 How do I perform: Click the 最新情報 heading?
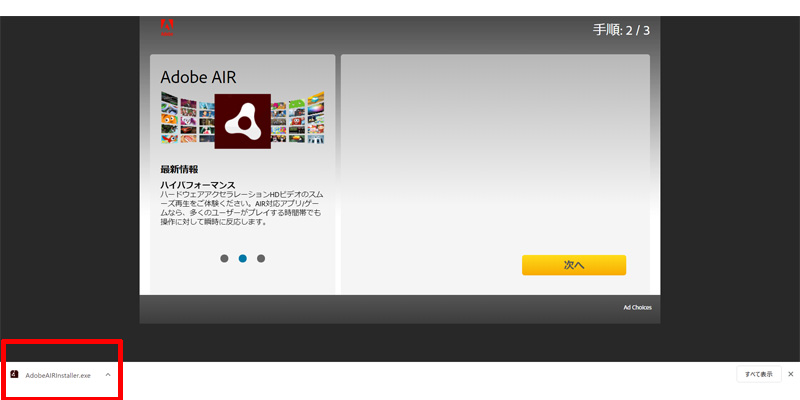179,169
